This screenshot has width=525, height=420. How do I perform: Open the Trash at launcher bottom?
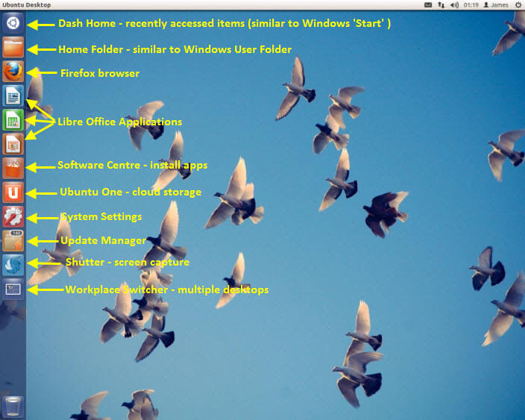tap(13, 407)
